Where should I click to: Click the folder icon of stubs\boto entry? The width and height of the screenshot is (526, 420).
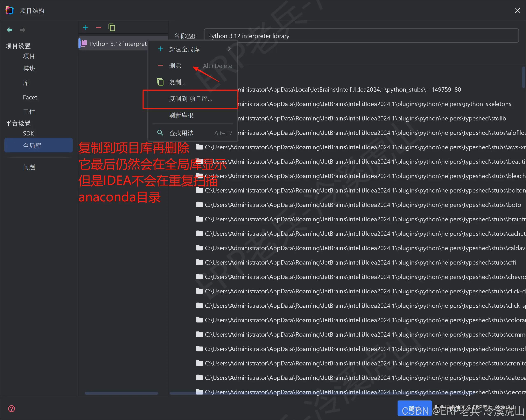(x=199, y=205)
